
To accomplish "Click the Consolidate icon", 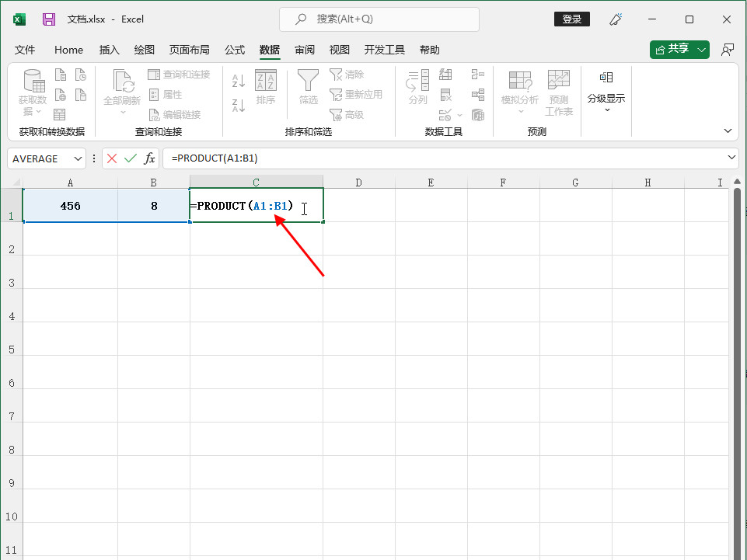I will (478, 75).
